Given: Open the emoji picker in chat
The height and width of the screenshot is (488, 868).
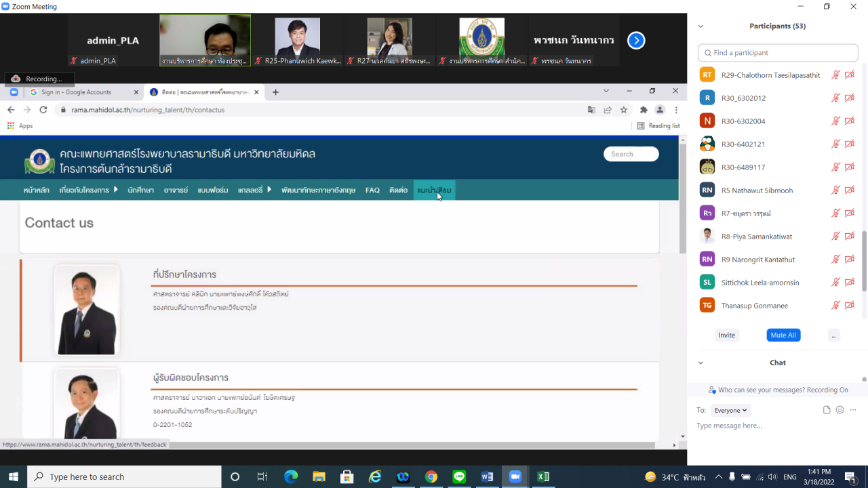Looking at the screenshot, I should pyautogui.click(x=840, y=410).
